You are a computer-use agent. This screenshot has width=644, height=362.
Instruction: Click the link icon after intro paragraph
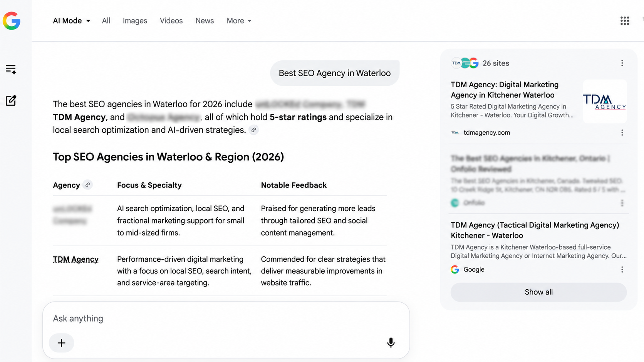click(x=253, y=130)
